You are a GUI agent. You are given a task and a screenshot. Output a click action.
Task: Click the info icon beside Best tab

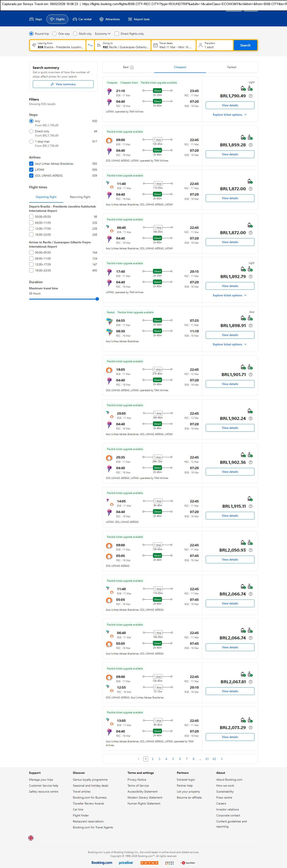coord(132,67)
